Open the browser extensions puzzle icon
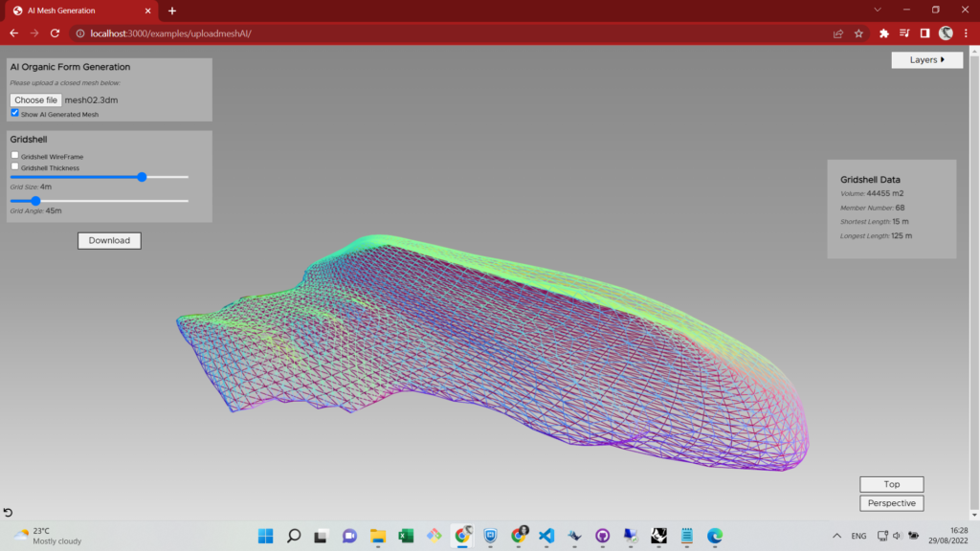 pyautogui.click(x=884, y=33)
